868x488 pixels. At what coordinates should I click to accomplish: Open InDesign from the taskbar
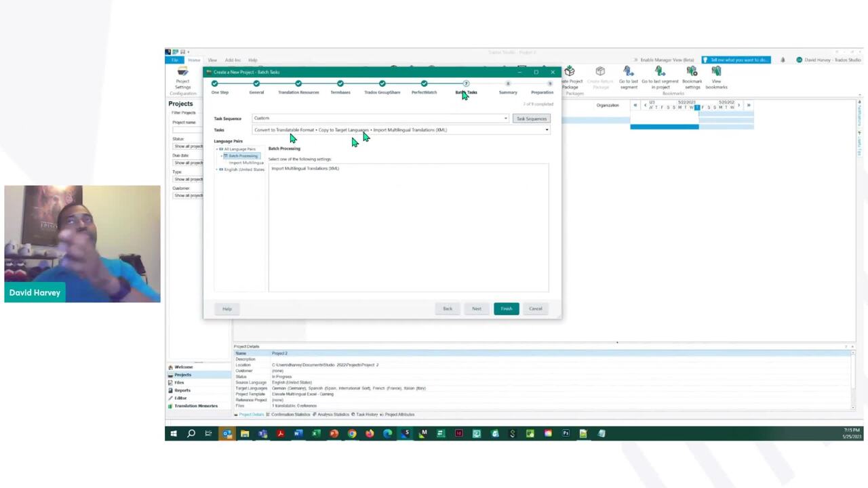(x=459, y=433)
